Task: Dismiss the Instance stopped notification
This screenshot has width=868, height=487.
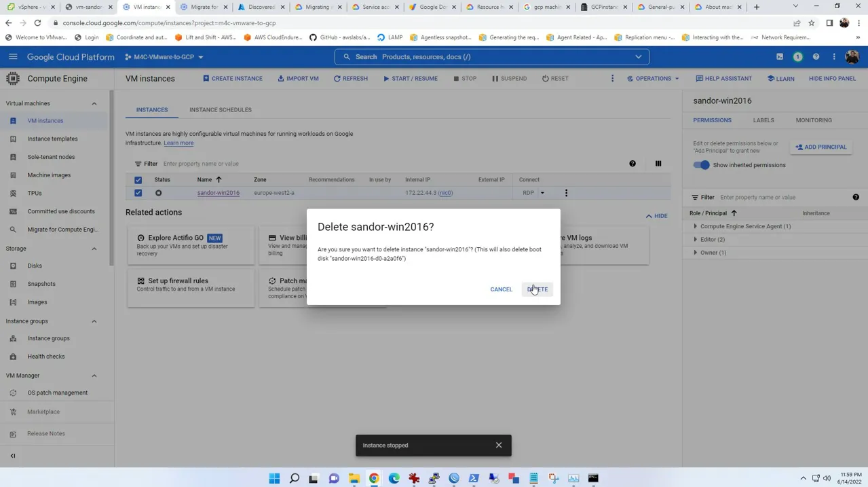Action: [x=499, y=445]
